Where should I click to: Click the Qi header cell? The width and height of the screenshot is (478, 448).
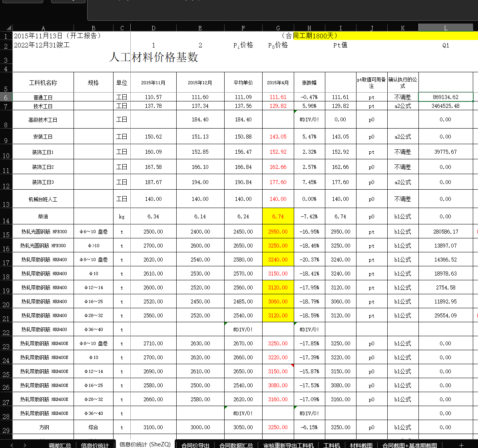(x=446, y=46)
